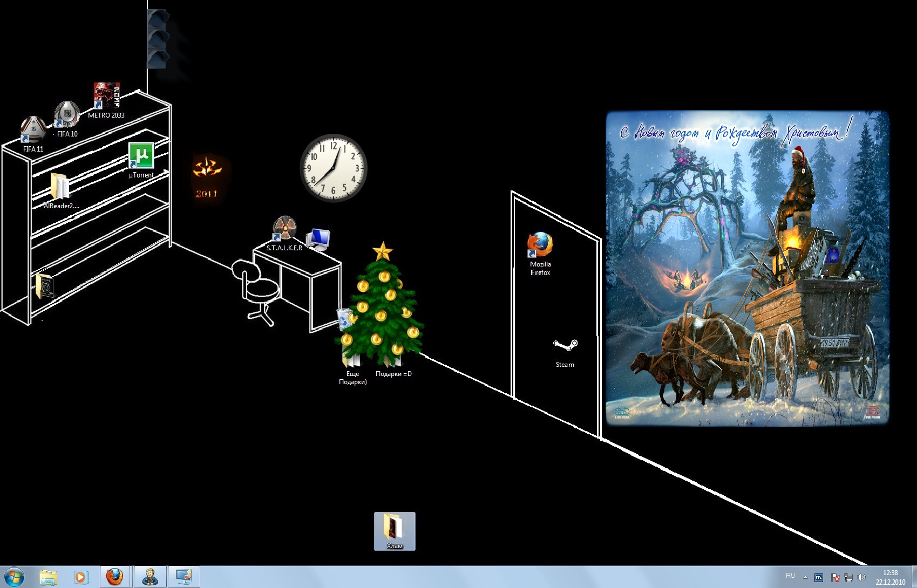Open the Подарки =D folder
Screen dimensions: 917x588
(394, 367)
